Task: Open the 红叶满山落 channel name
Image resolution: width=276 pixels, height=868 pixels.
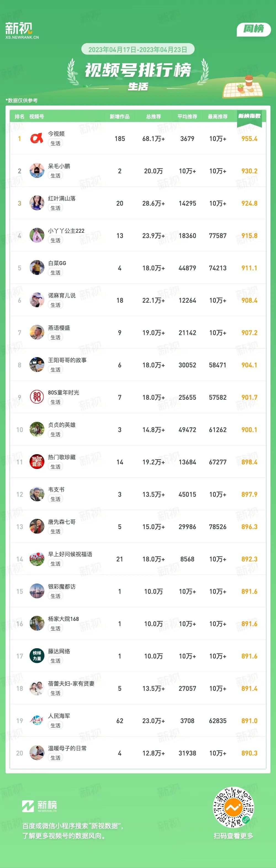Action: coord(62,198)
